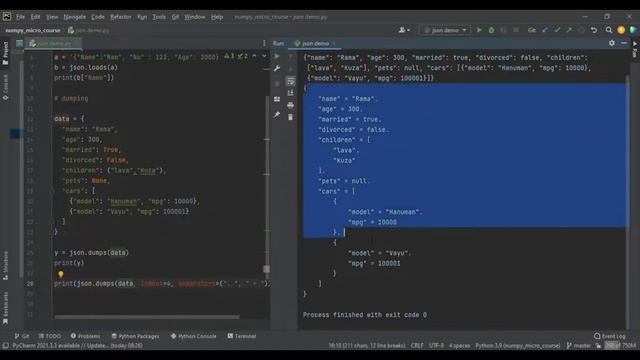Image resolution: width=640 pixels, height=360 pixels.
Task: Toggle scroll to end in Run console
Action: [290, 93]
